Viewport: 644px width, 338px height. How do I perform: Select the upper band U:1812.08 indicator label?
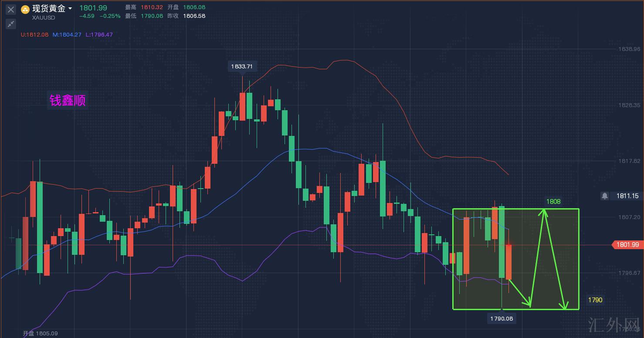coord(35,34)
